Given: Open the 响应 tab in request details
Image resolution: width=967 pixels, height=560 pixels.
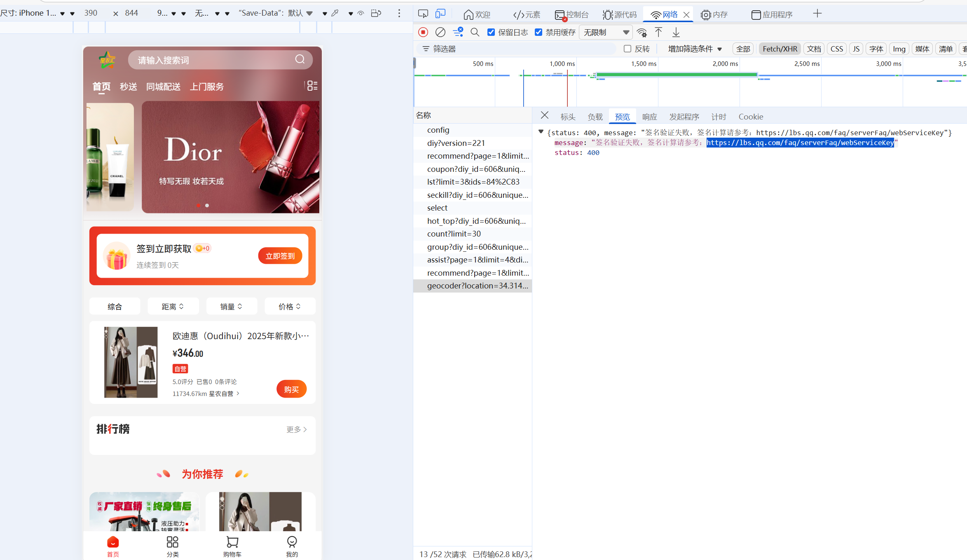Looking at the screenshot, I should coord(649,117).
